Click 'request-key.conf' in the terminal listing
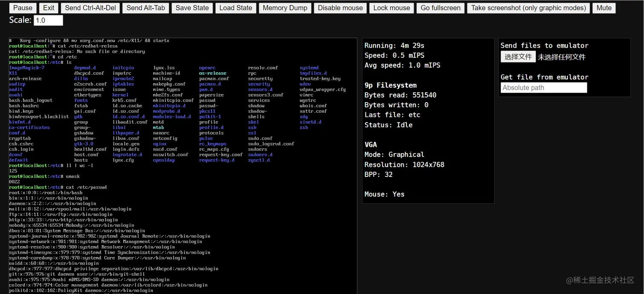 [221, 155]
